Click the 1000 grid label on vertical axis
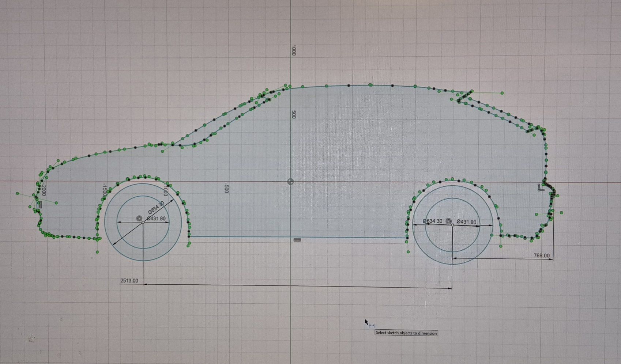This screenshot has width=621, height=364. coord(293,50)
